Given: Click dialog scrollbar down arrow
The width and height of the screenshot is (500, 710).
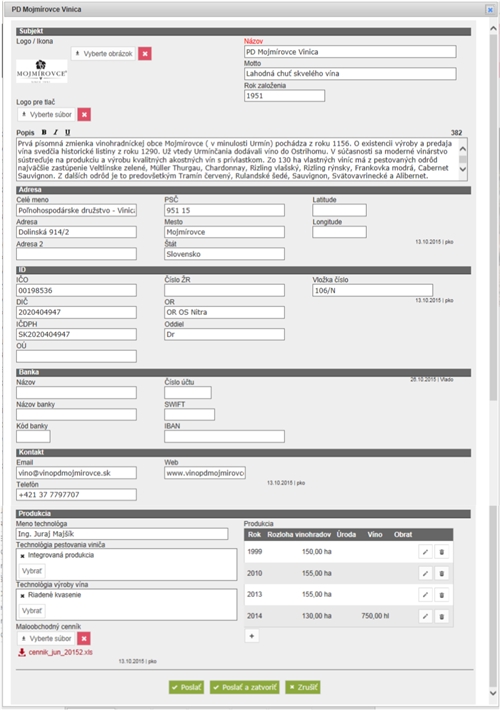Looking at the screenshot, I should tap(494, 693).
